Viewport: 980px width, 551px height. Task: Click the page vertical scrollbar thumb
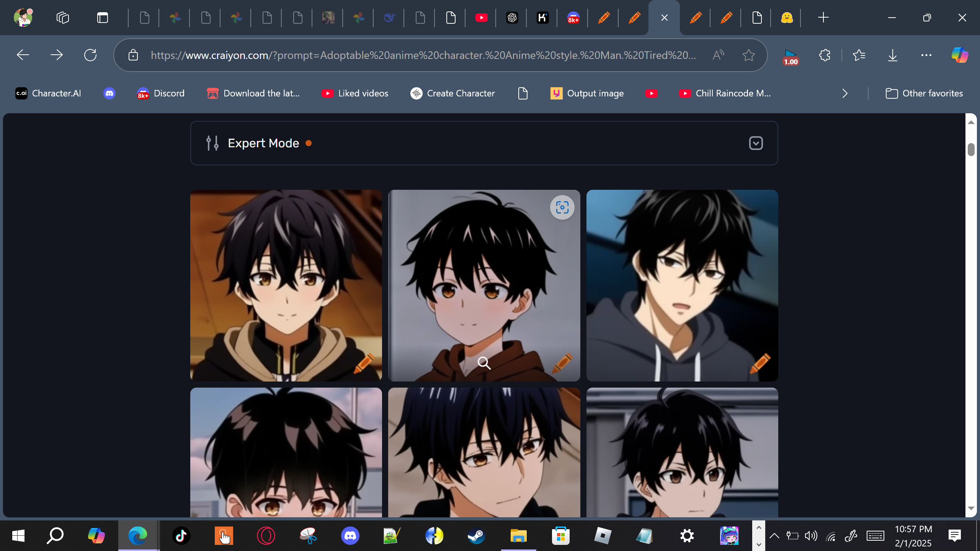pos(971,149)
